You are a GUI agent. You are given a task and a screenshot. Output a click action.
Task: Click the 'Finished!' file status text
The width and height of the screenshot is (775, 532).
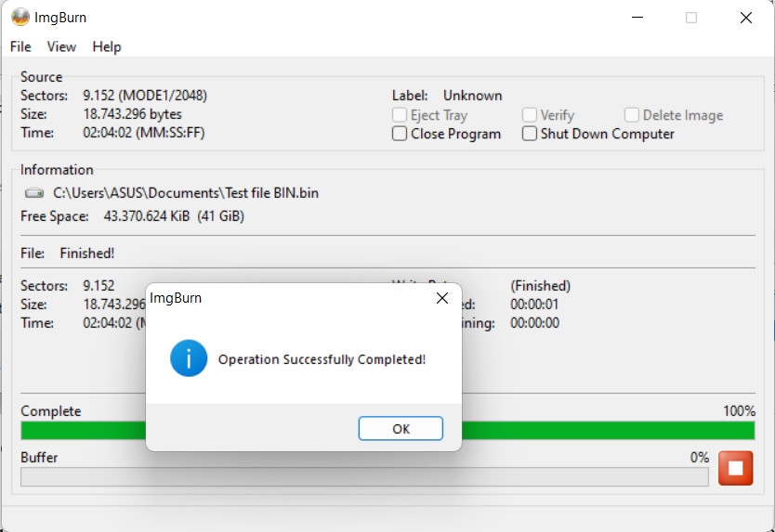(x=87, y=253)
